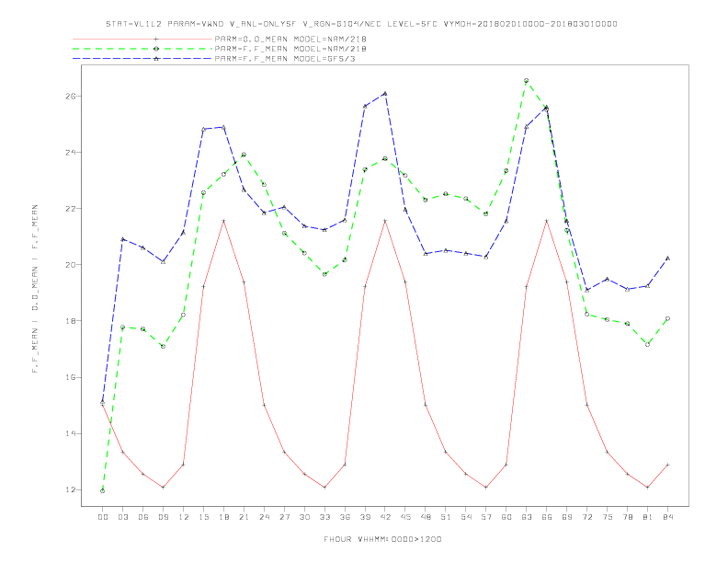Click the x-axis tick label 84
This screenshot has height=563, width=728.
pos(668,517)
